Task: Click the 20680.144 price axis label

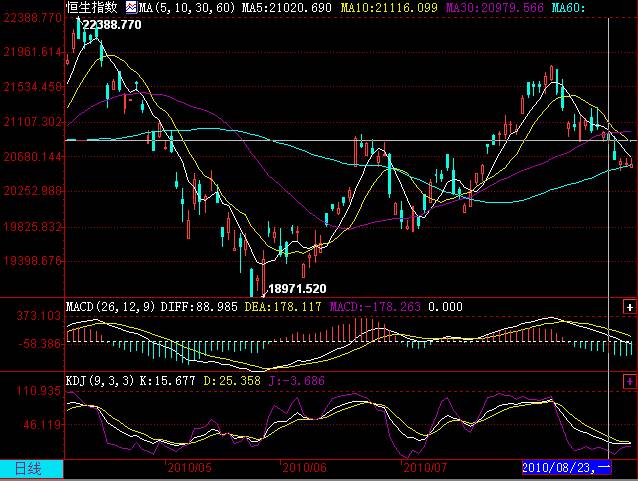Action: pos(33,157)
